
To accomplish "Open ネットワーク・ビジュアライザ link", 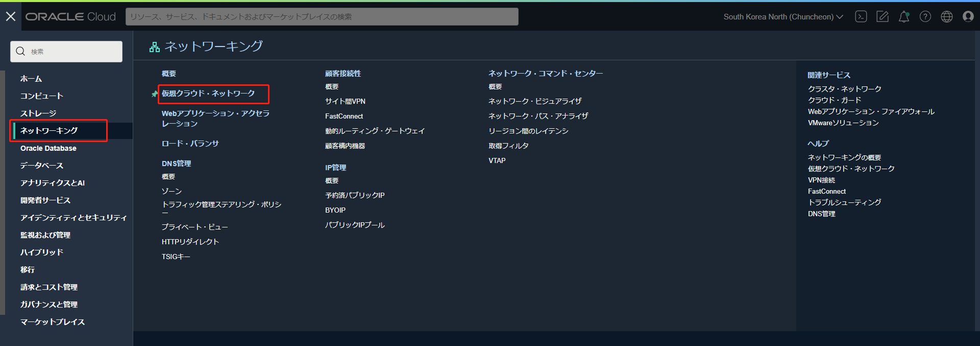I will click(x=535, y=101).
